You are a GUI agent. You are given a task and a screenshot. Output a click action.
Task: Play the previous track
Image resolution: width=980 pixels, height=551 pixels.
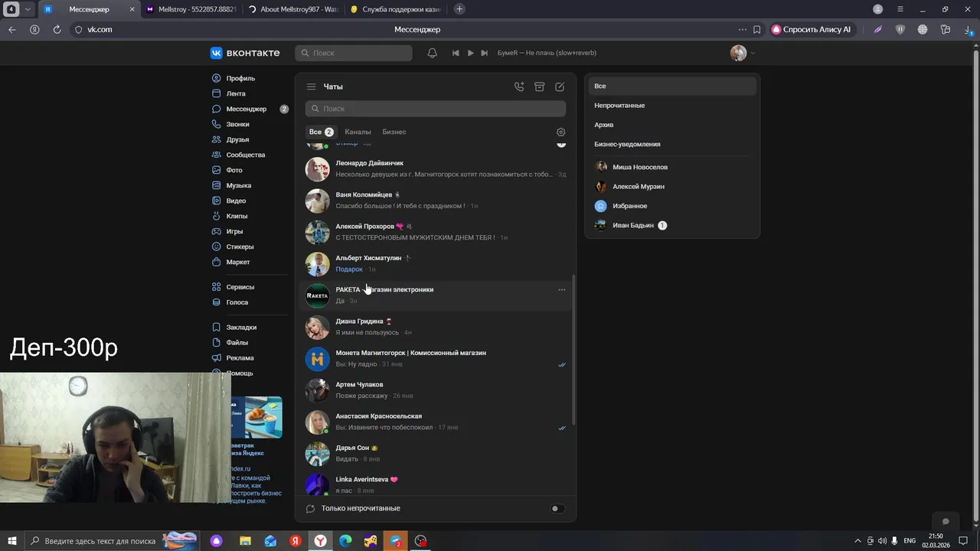pyautogui.click(x=456, y=53)
